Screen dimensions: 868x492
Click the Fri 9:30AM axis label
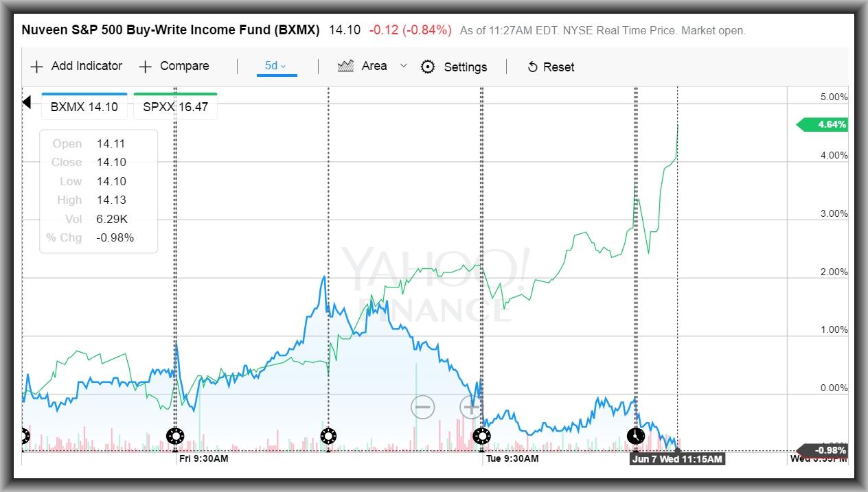204,458
